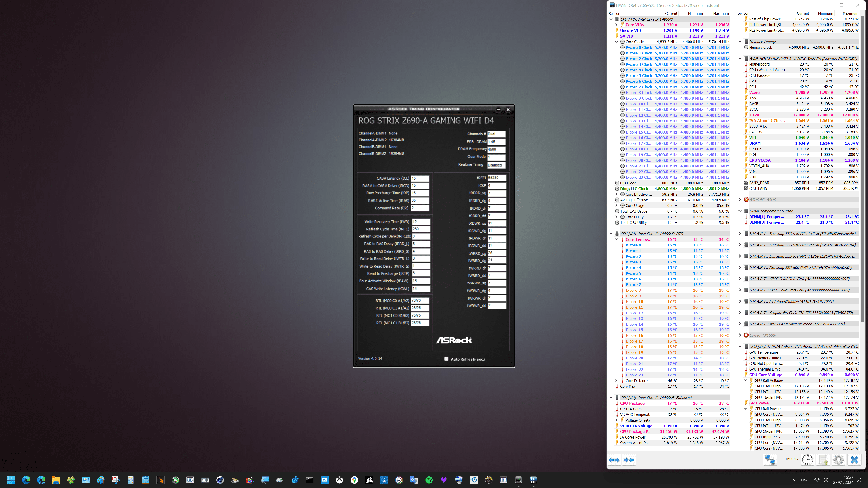
Task: Enable the Auto Refresh(sec) checkbox
Action: 446,359
